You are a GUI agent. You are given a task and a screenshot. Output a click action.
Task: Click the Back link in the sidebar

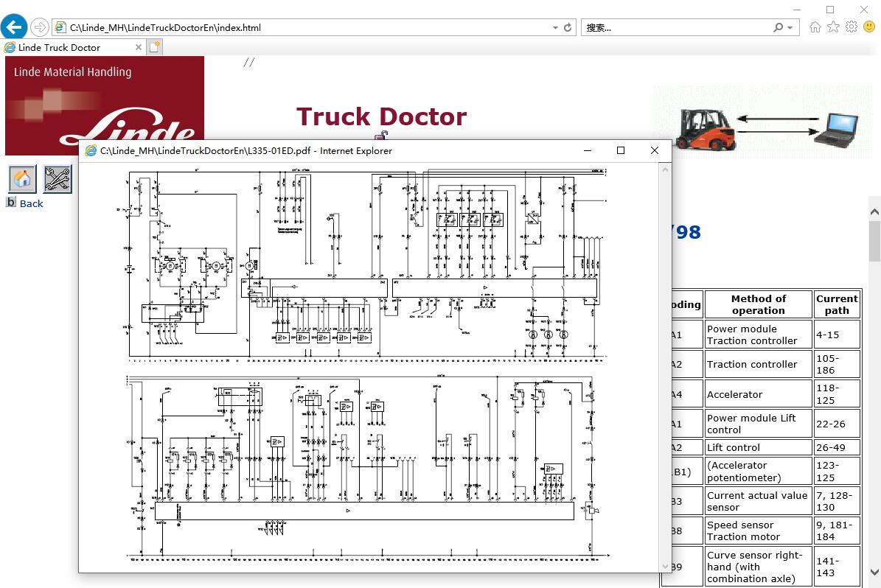pyautogui.click(x=31, y=204)
